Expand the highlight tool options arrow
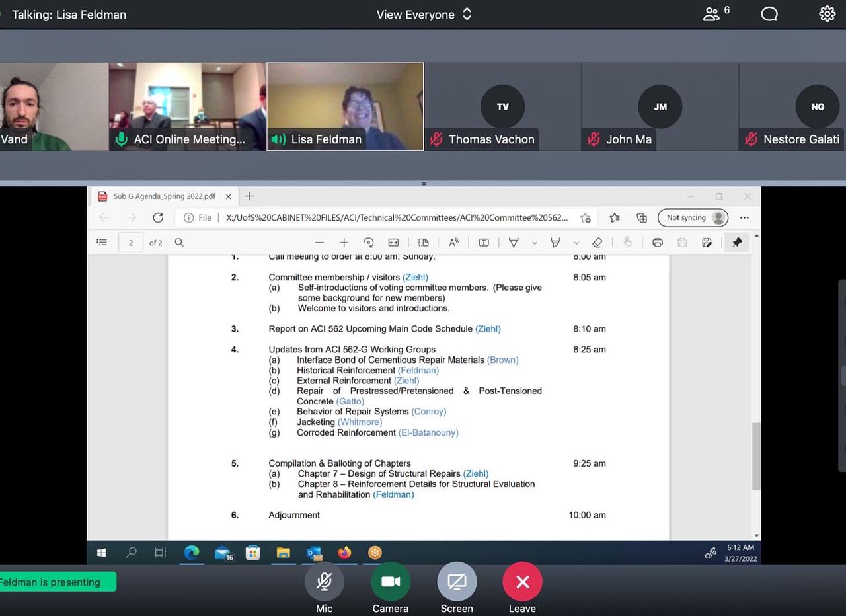846x616 pixels. (576, 243)
